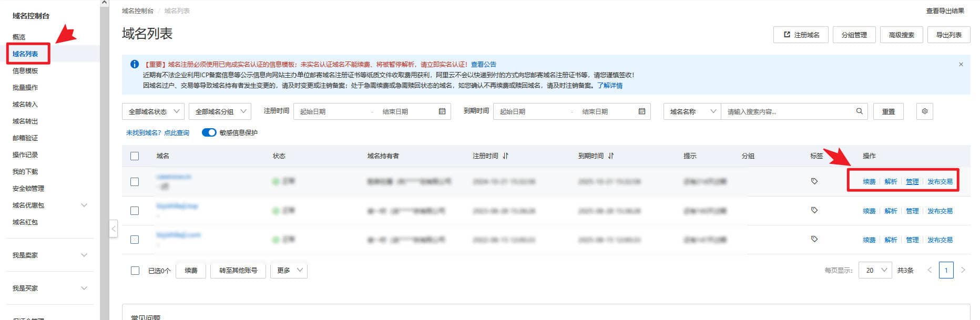
Task: Click next page arrow in pagination
Action: pos(963,270)
